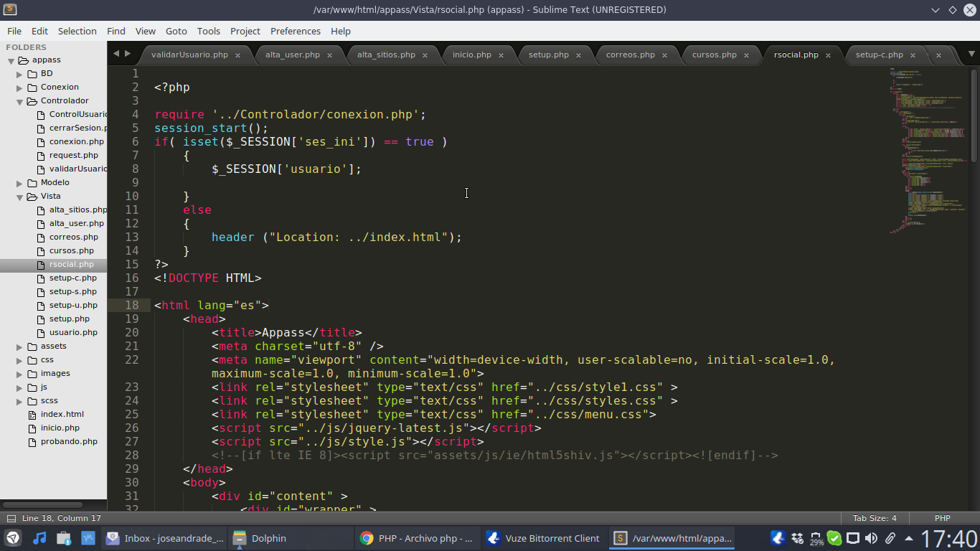Screen dimensions: 980x551
Task: Click the switch panel icon in status bar
Action: [11, 518]
